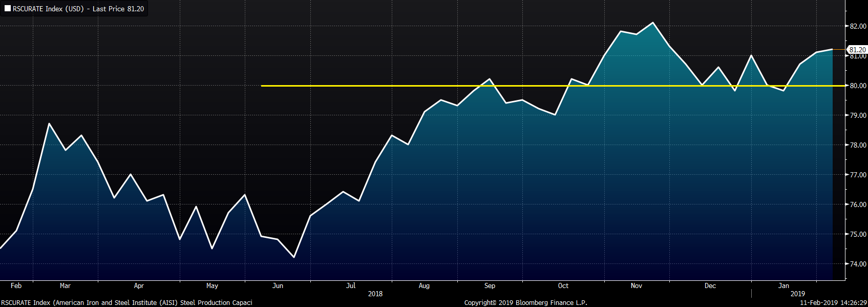Viewport: 868px width, 307px height.
Task: Click the white legend swatch for RSCURATE Index
Action: click(x=8, y=9)
